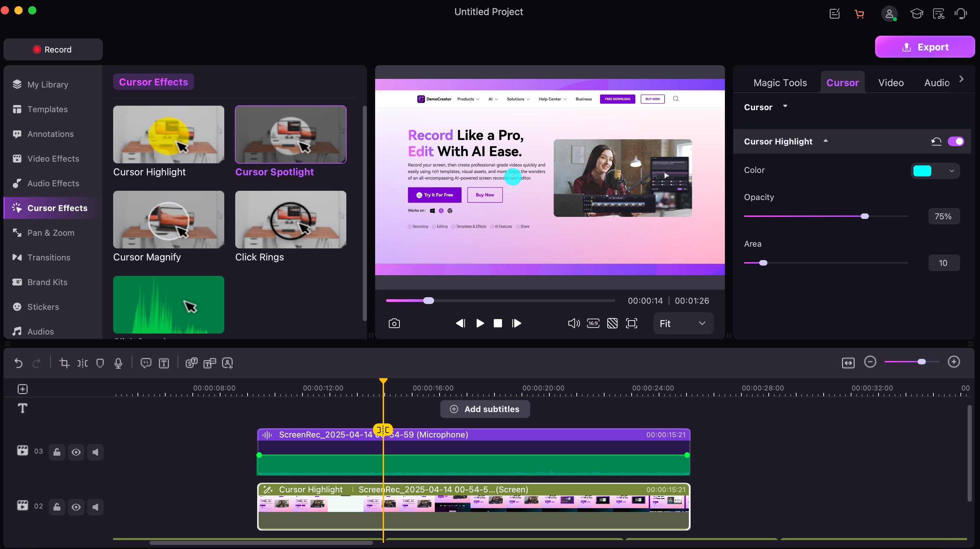
Task: Click the crop tool in timeline toolbar
Action: pos(64,363)
